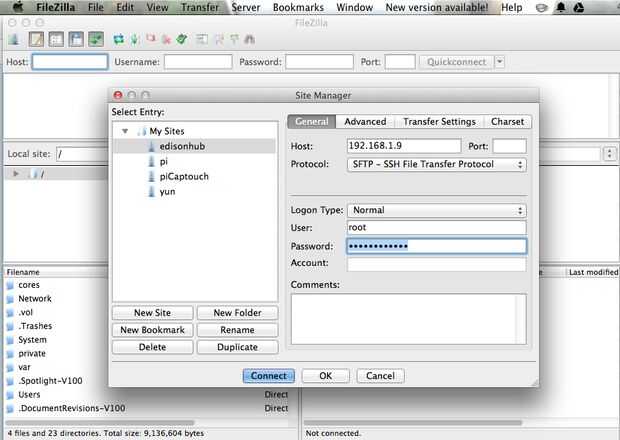Click the binoculars file search icon
Viewport: 620px width, 440px height.
(250, 39)
